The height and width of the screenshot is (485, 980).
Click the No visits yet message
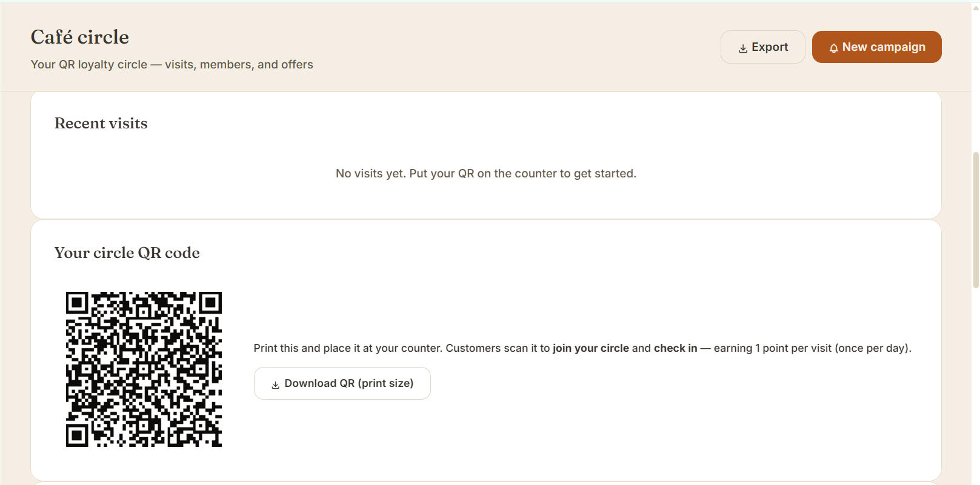click(x=486, y=174)
